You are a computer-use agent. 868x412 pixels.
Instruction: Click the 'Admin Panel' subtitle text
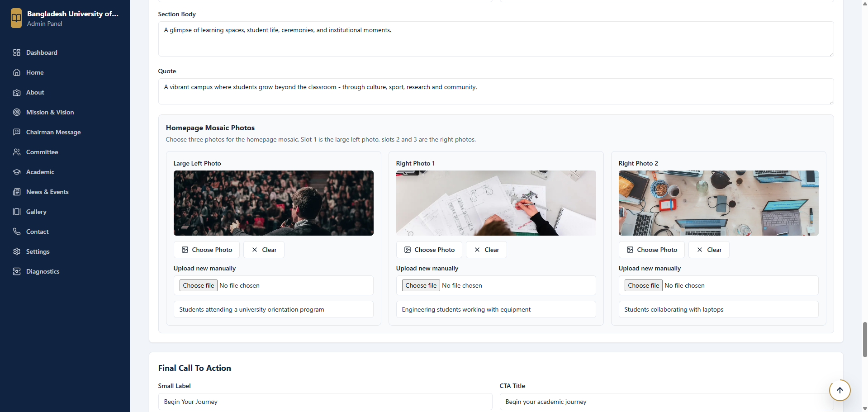[x=45, y=24]
